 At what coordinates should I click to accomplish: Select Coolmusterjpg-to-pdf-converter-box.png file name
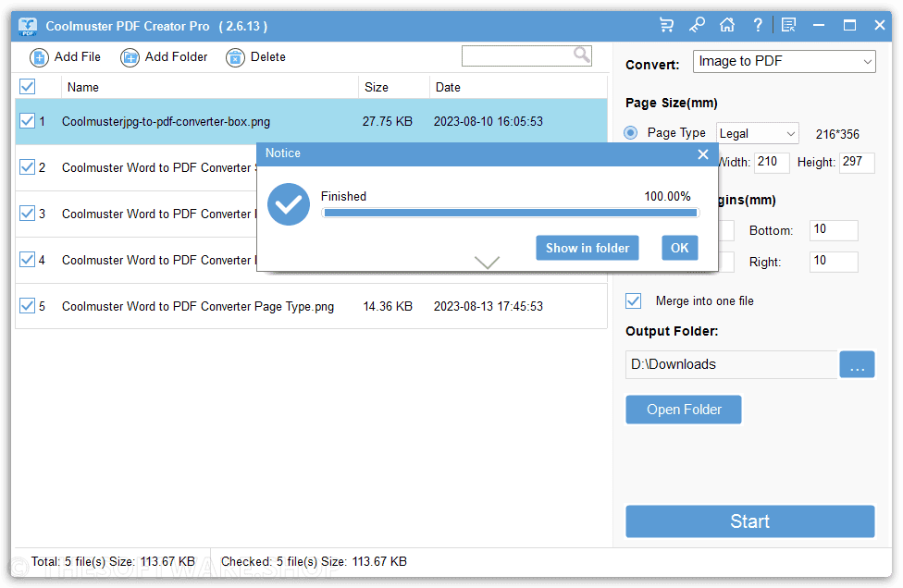pyautogui.click(x=166, y=121)
